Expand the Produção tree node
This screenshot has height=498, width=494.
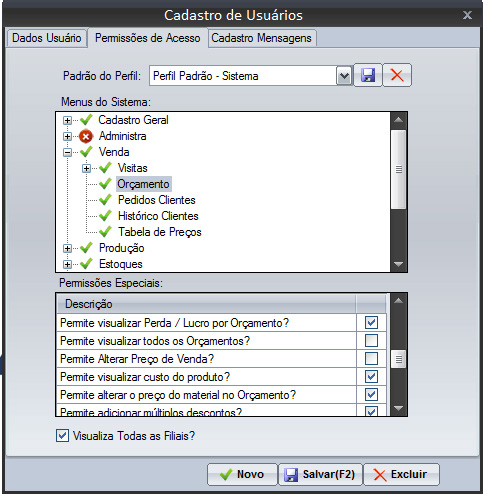click(67, 248)
